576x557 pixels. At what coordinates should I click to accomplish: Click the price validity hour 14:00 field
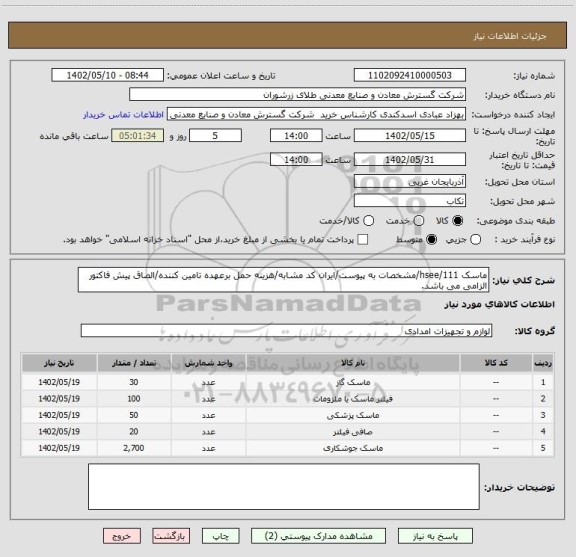tap(296, 159)
